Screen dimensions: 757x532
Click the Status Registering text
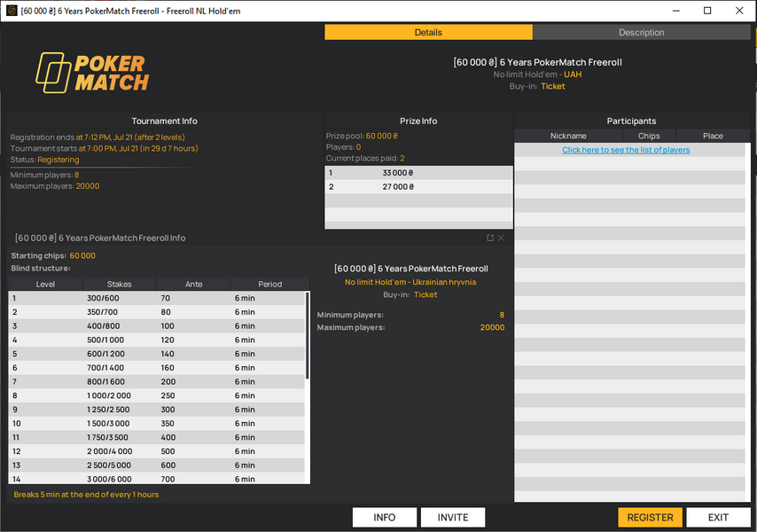59,160
